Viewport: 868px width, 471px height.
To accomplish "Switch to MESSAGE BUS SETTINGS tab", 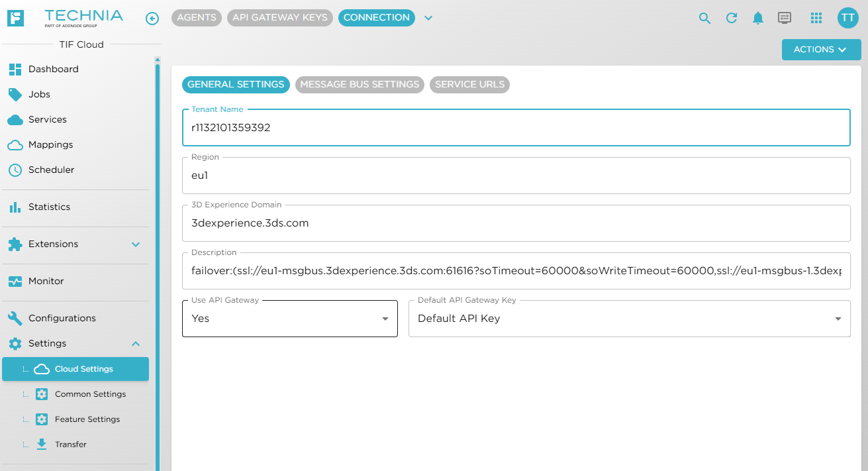I will pos(360,85).
